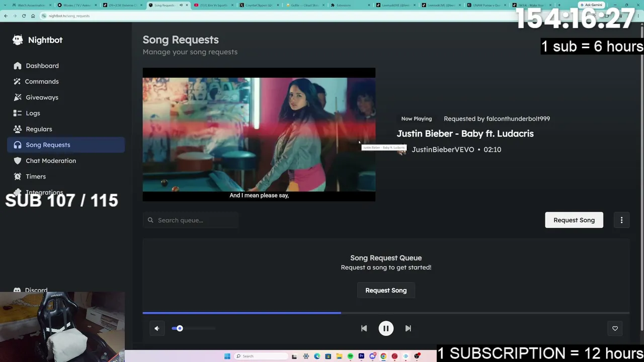Favorite the current song with heart icon
This screenshot has width=644, height=362.
coord(615,328)
